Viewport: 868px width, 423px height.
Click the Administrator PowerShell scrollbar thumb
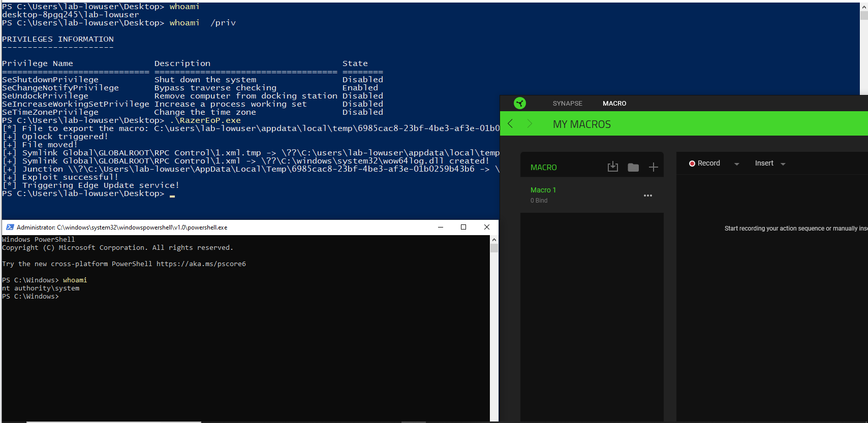click(x=494, y=248)
